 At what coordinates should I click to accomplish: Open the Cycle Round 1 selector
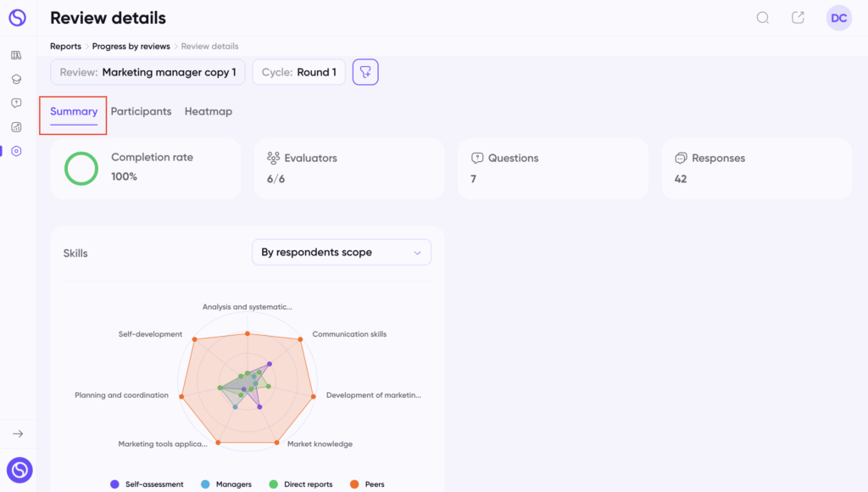299,72
